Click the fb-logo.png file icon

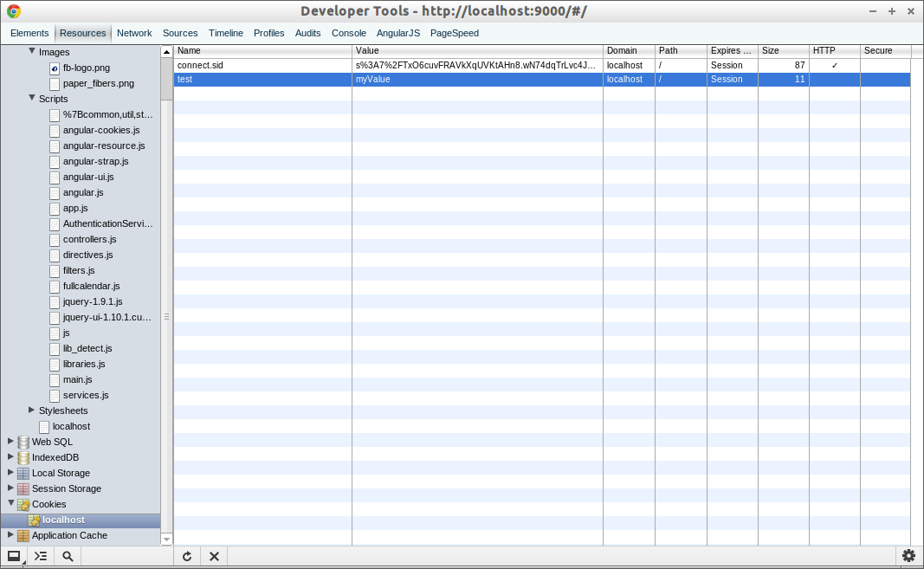tap(55, 68)
